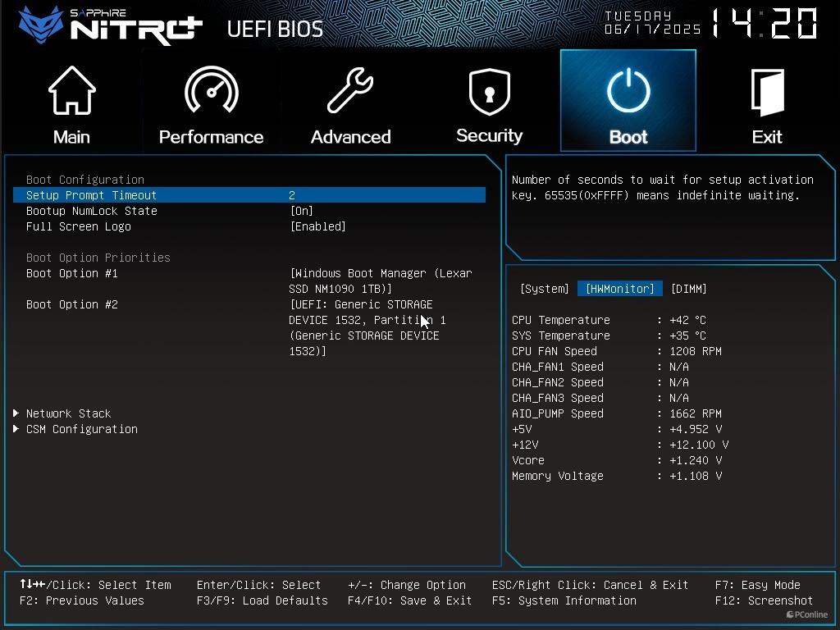The height and width of the screenshot is (630, 840).
Task: Open the CSM Configuration submenu
Action: tap(82, 429)
